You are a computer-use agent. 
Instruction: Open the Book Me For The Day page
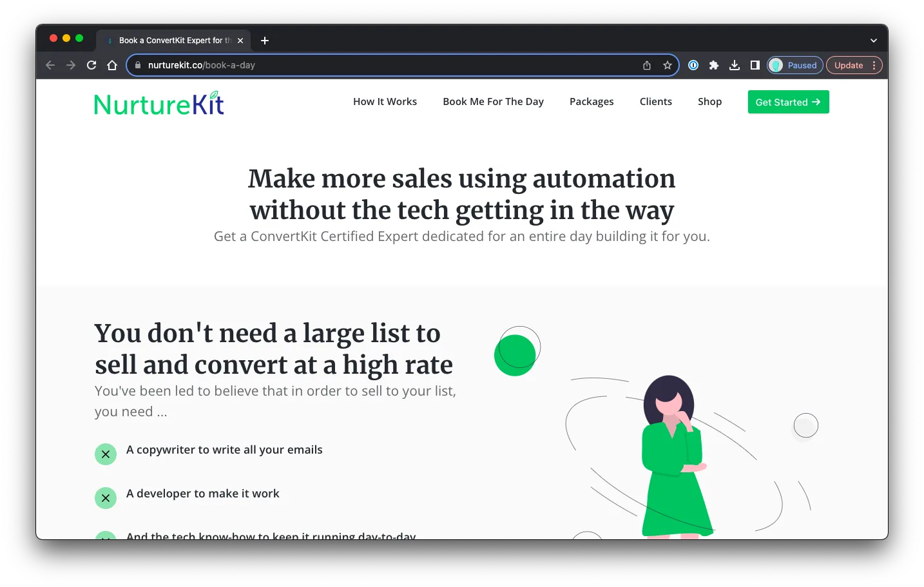click(494, 102)
